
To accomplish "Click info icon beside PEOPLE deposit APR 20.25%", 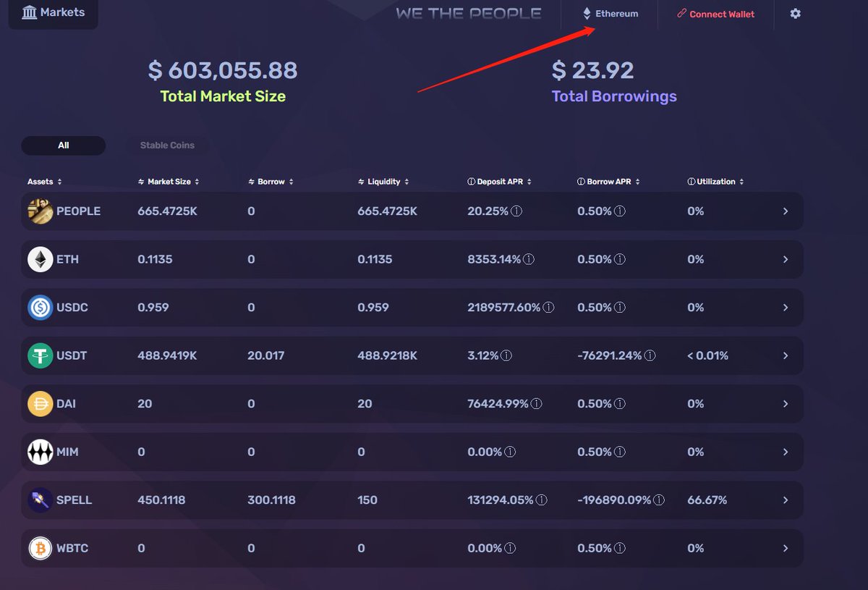I will [516, 211].
